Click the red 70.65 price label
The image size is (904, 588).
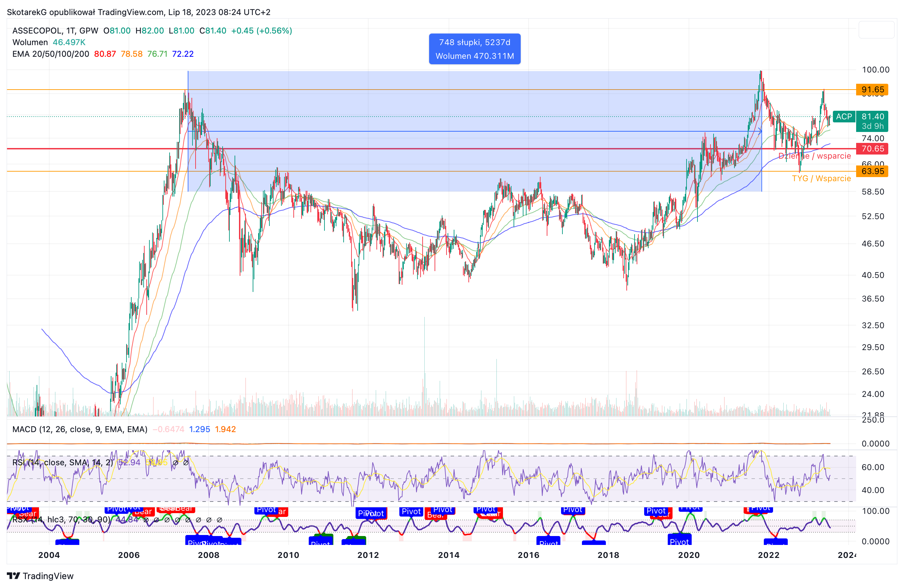click(872, 148)
